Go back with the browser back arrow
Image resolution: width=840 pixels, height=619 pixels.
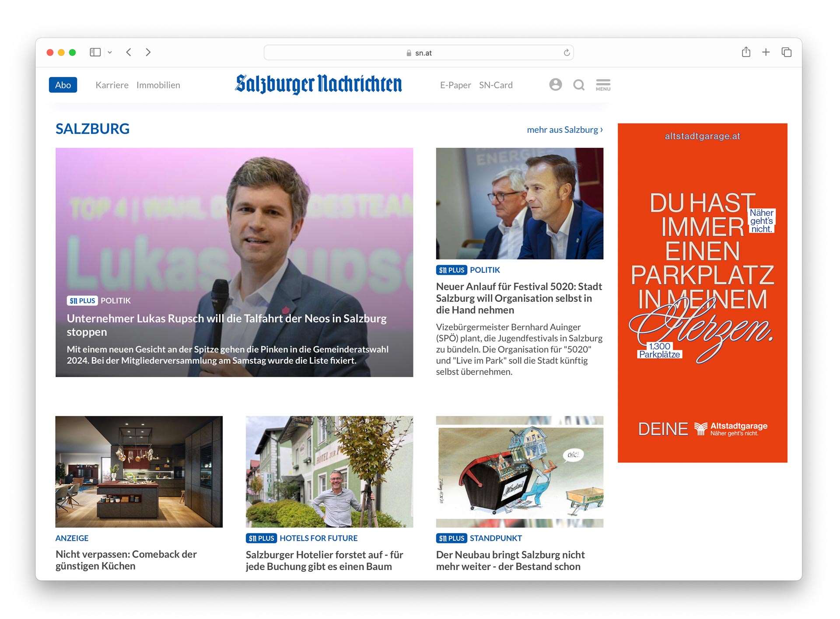click(129, 52)
